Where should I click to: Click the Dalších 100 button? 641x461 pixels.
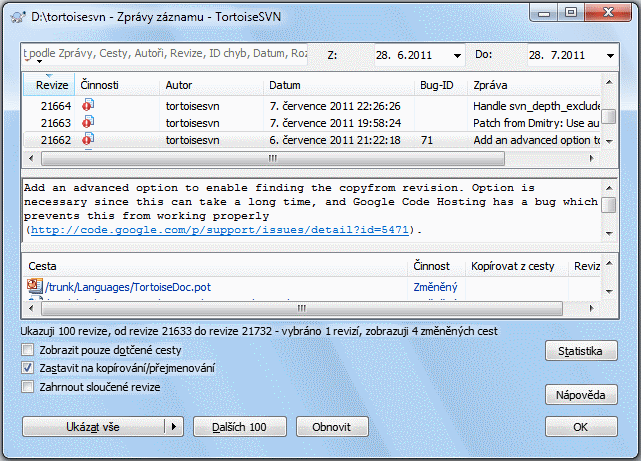tap(240, 427)
